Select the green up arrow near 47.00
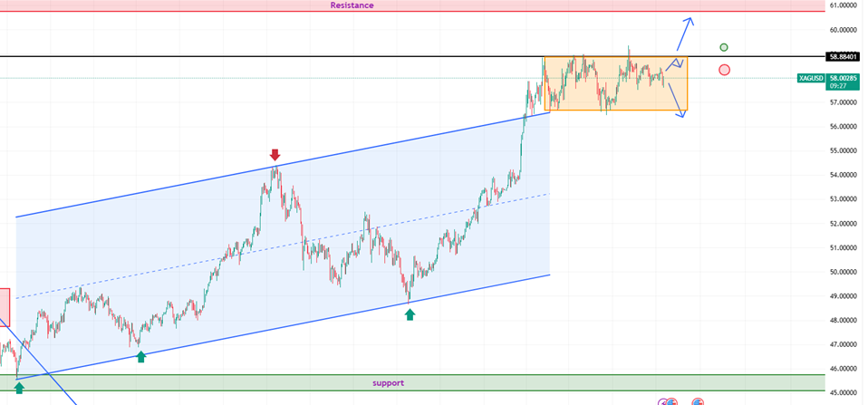Viewport: 868px width, 405px height. (x=140, y=357)
